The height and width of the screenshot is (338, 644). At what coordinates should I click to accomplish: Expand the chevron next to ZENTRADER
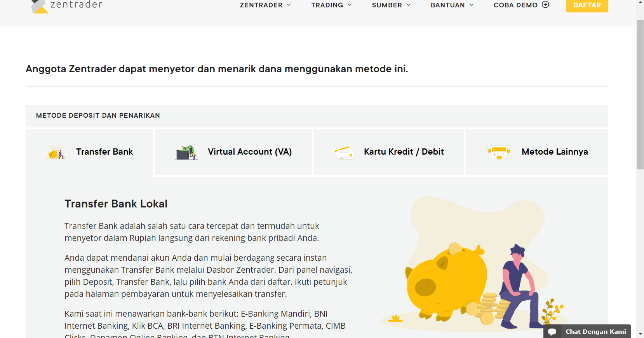click(289, 5)
